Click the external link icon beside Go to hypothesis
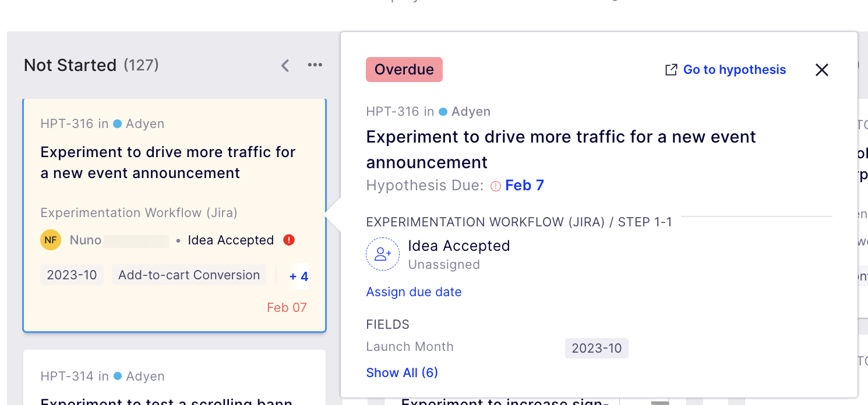 (x=671, y=70)
